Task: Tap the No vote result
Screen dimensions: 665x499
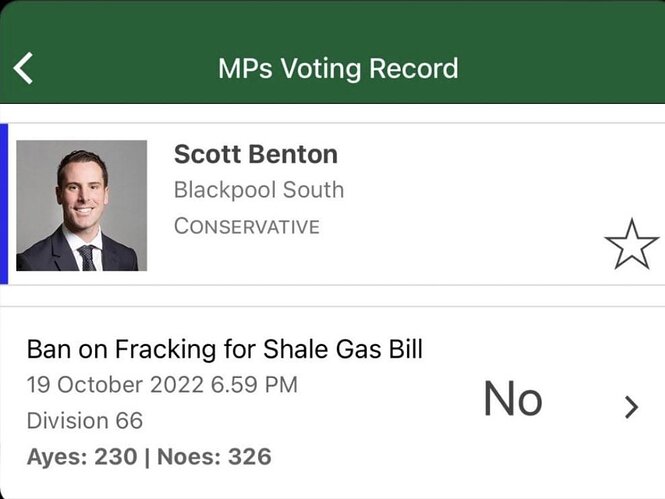Action: point(513,399)
